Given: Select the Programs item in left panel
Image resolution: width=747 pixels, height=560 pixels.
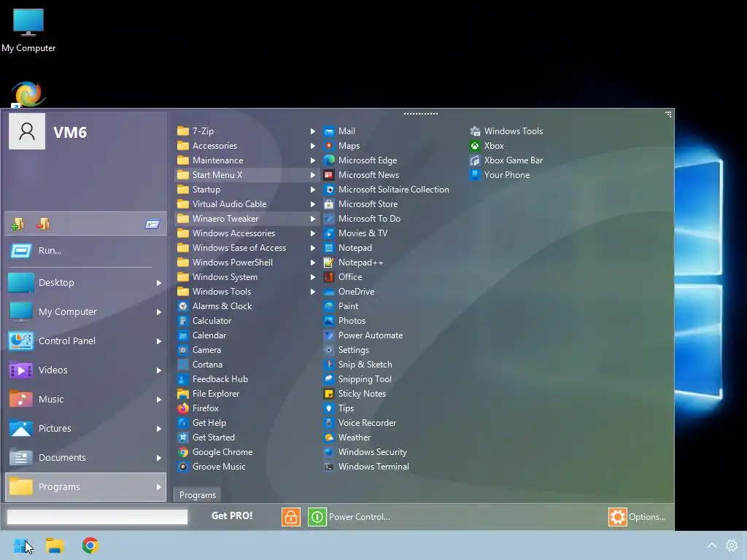Looking at the screenshot, I should (86, 486).
